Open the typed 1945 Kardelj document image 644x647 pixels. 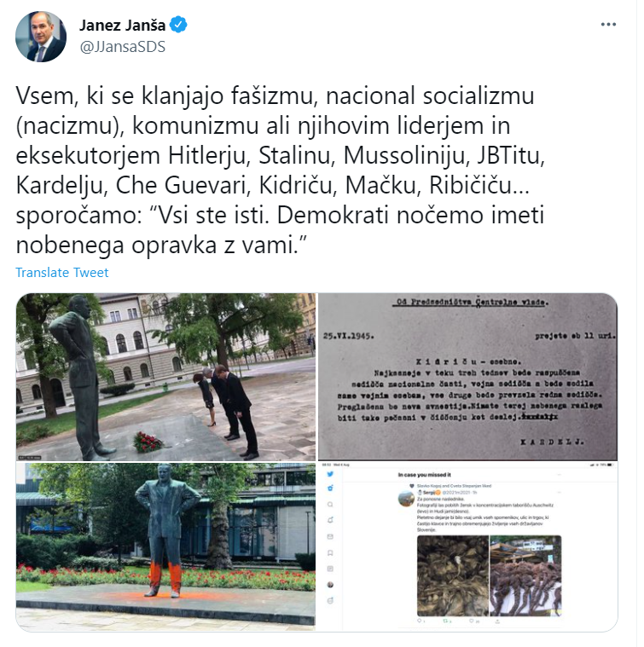click(467, 377)
